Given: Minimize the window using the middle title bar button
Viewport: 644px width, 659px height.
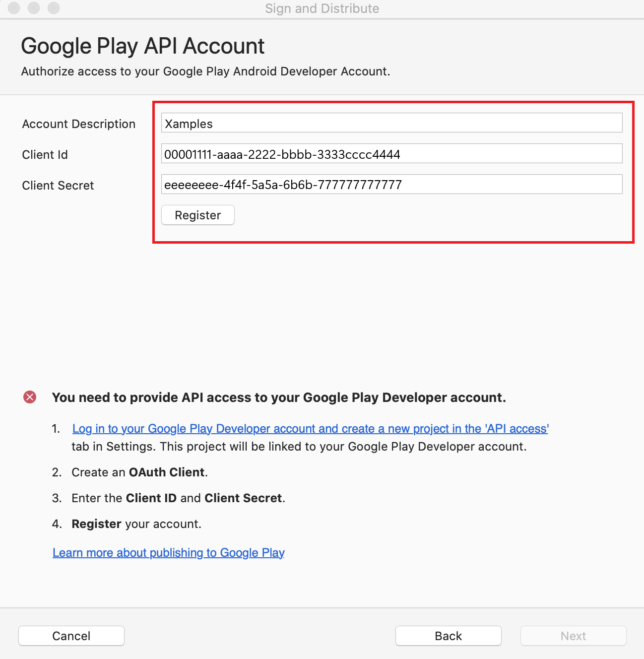Looking at the screenshot, I should (34, 8).
